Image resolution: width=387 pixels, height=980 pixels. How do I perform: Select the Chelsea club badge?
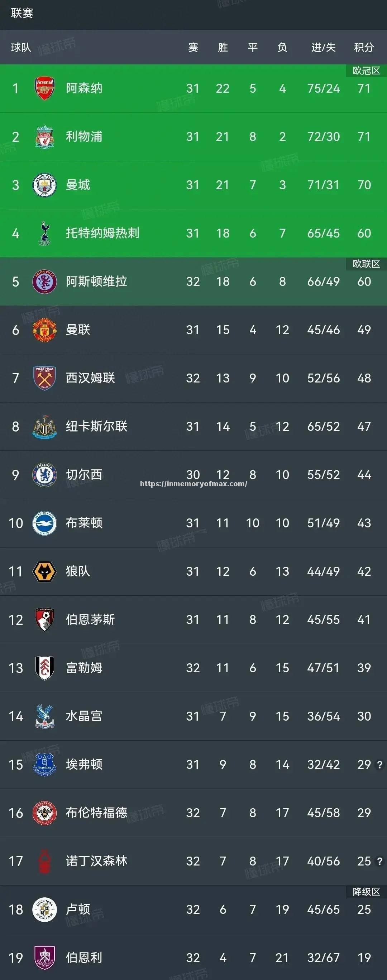coord(44,474)
